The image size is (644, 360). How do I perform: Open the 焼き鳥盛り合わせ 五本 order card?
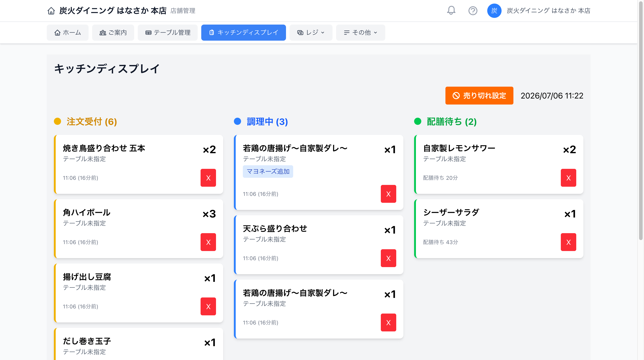(x=138, y=164)
